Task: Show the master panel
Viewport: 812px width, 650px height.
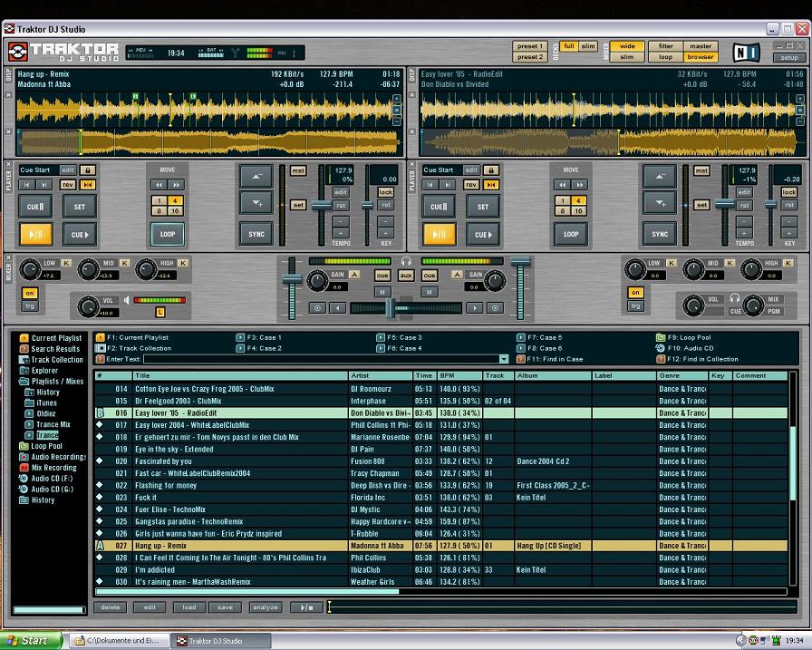Action: [701, 46]
